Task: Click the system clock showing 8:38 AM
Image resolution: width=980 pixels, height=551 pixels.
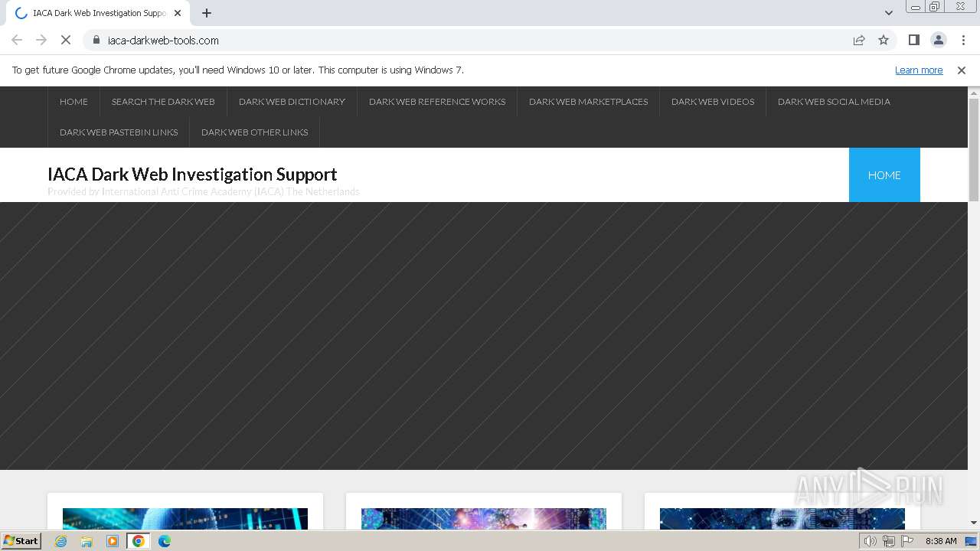Action: [941, 541]
